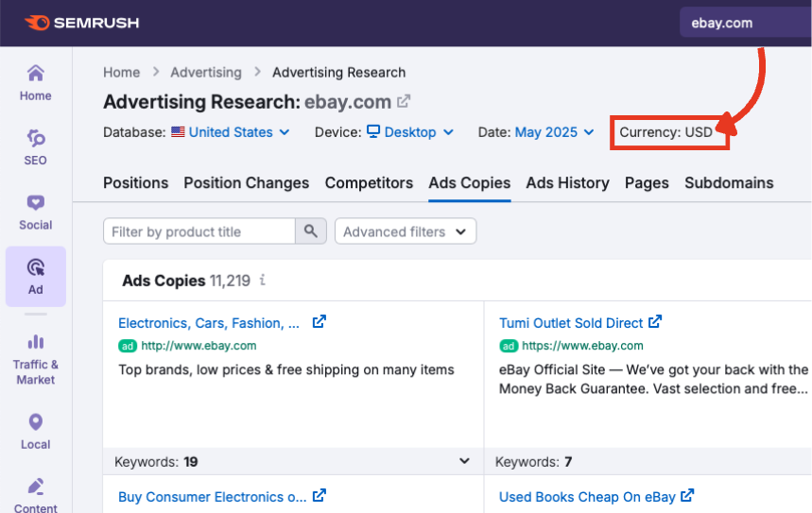The image size is (812, 513).
Task: Click the Filter by product title field
Action: pyautogui.click(x=199, y=231)
